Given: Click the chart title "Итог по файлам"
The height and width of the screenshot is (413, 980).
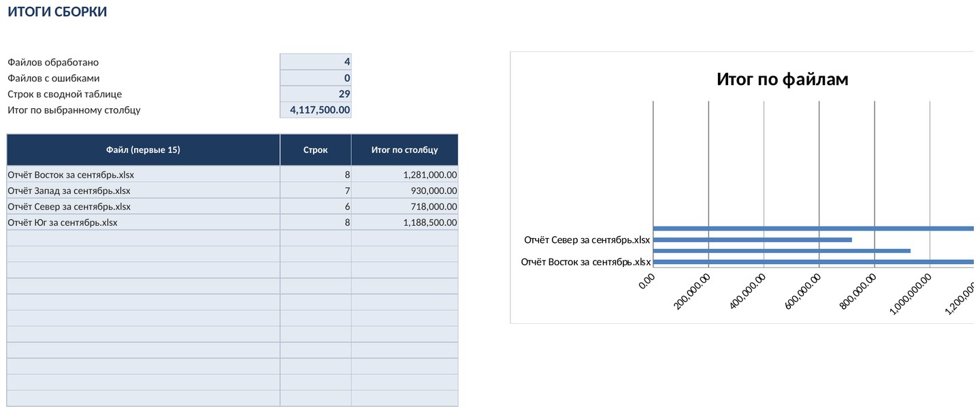Looking at the screenshot, I should [x=783, y=79].
